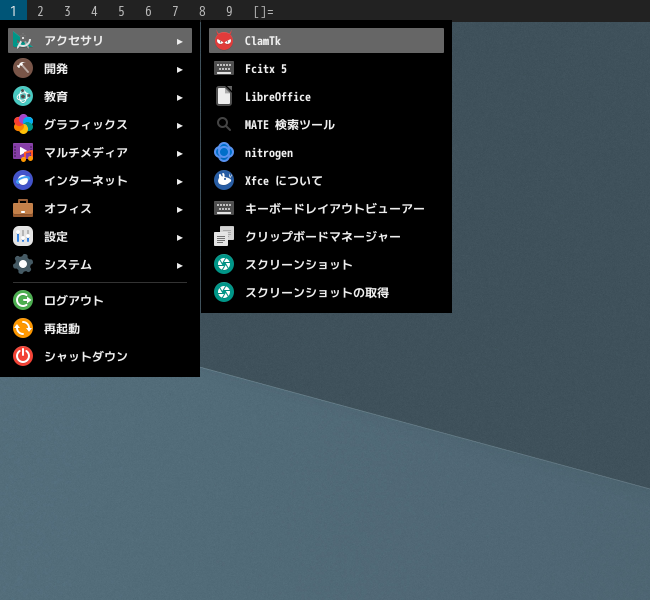Expand the 設定 submenu arrow

click(179, 238)
